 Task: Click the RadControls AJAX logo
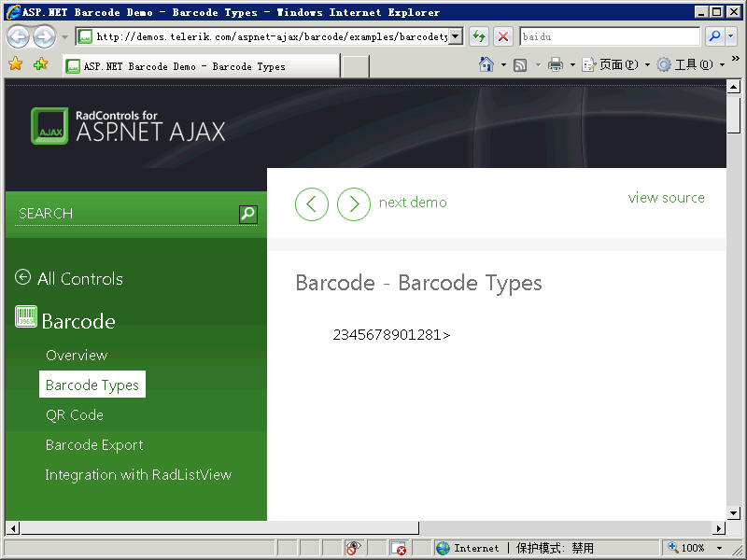pyautogui.click(x=128, y=126)
